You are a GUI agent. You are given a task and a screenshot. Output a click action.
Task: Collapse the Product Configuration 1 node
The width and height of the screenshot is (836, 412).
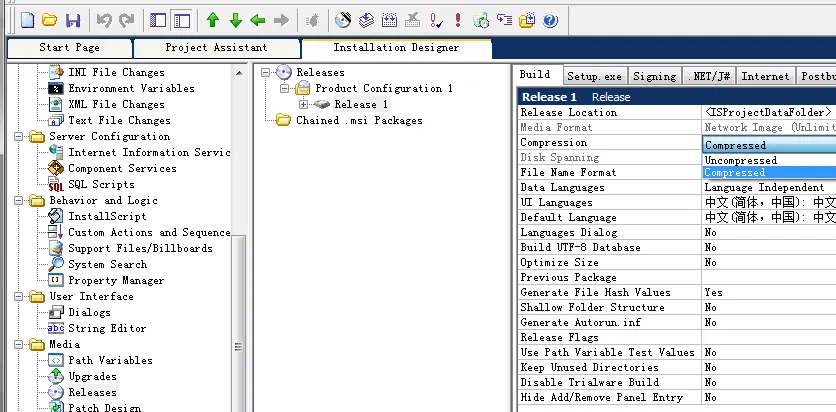click(x=285, y=88)
